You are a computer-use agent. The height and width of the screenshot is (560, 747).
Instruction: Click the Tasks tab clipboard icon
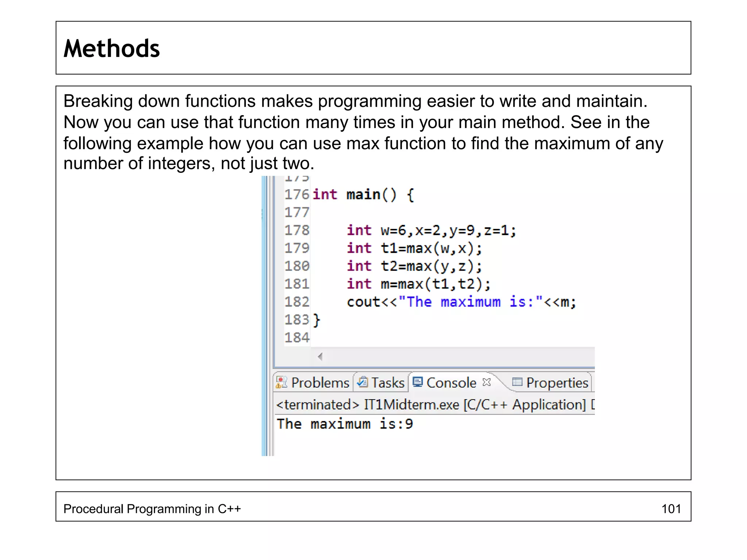click(x=363, y=382)
